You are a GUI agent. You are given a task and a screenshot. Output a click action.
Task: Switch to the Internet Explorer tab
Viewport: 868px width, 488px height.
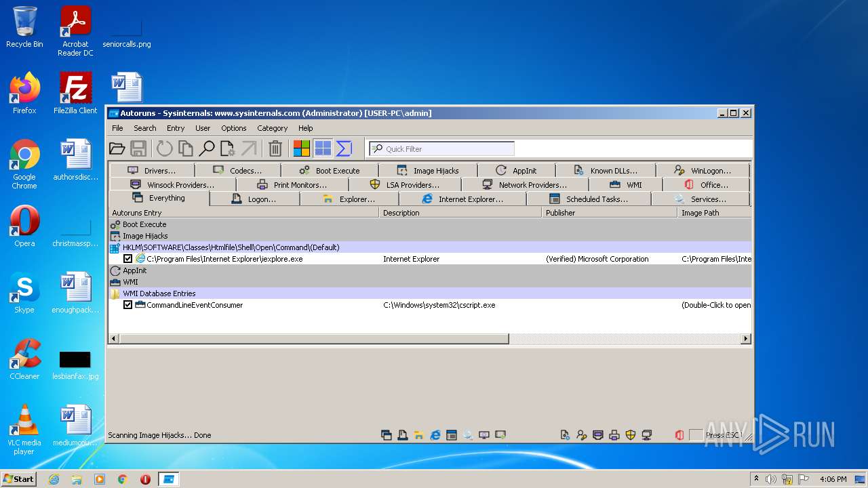click(x=462, y=199)
